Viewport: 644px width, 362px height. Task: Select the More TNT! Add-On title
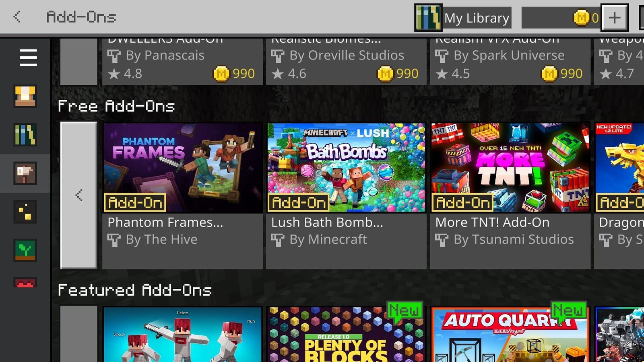click(x=492, y=222)
